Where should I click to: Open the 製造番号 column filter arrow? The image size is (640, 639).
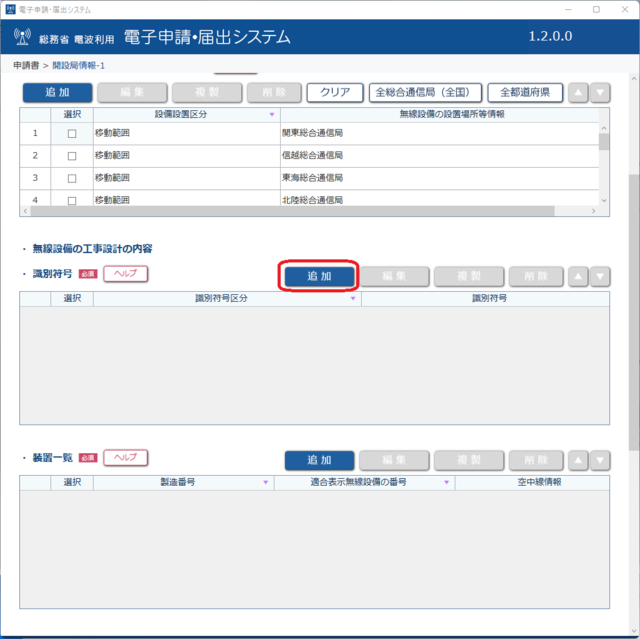pos(266,482)
